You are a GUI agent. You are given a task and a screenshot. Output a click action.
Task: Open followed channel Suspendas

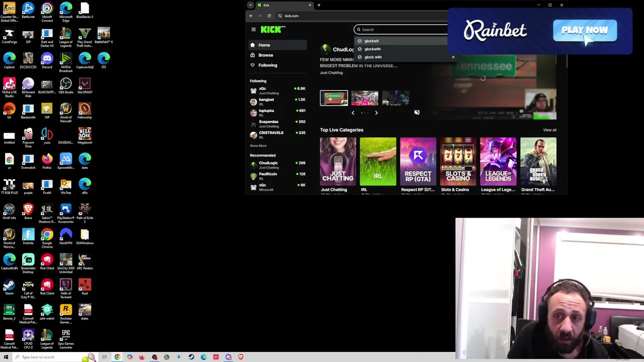278,123
